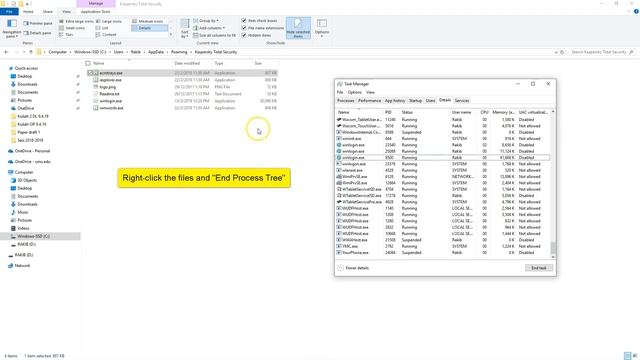Click Task Manager vertical scrollbar thumb
640x360 pixels.
pyautogui.click(x=553, y=247)
